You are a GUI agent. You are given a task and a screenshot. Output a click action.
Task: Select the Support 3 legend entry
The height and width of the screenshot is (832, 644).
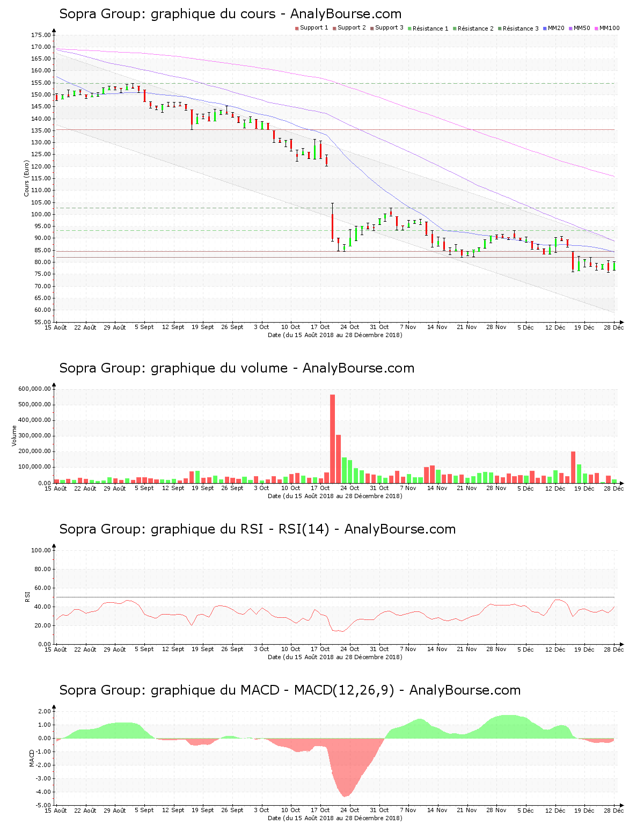(389, 28)
